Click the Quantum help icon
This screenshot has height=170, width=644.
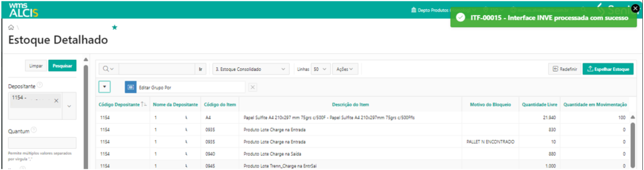[34, 130]
